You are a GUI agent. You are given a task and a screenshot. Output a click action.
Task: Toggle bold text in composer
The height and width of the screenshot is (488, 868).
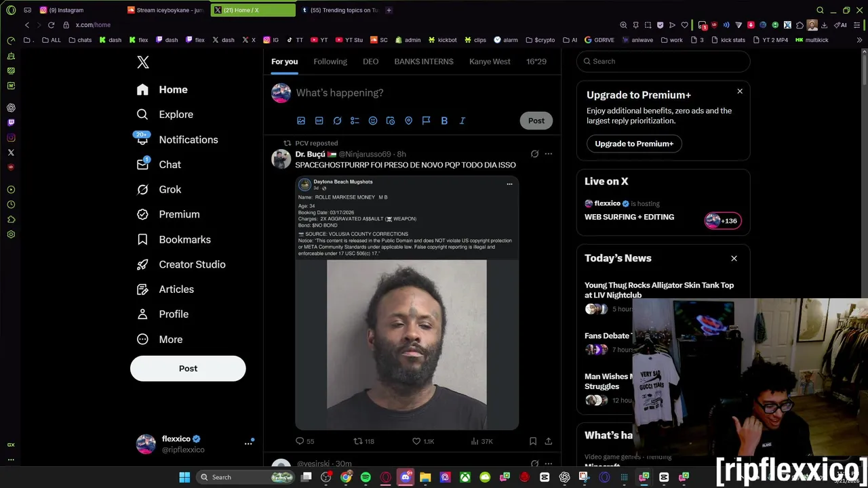(x=444, y=121)
